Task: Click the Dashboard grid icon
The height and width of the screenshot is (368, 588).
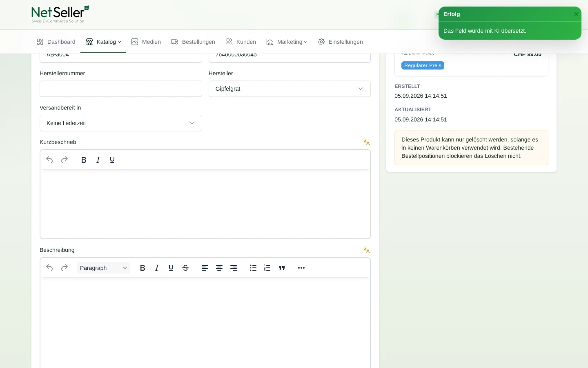Action: (40, 42)
